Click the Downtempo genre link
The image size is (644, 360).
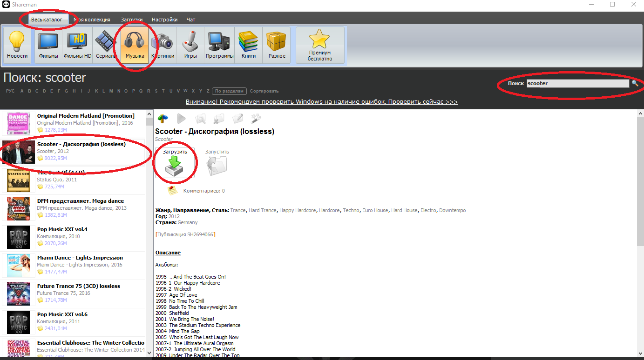pos(453,210)
